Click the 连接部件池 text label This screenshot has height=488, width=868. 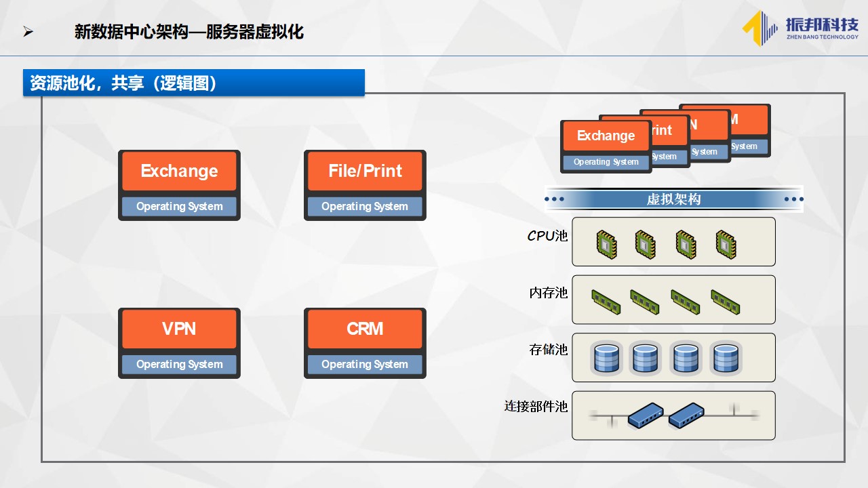pyautogui.click(x=535, y=407)
